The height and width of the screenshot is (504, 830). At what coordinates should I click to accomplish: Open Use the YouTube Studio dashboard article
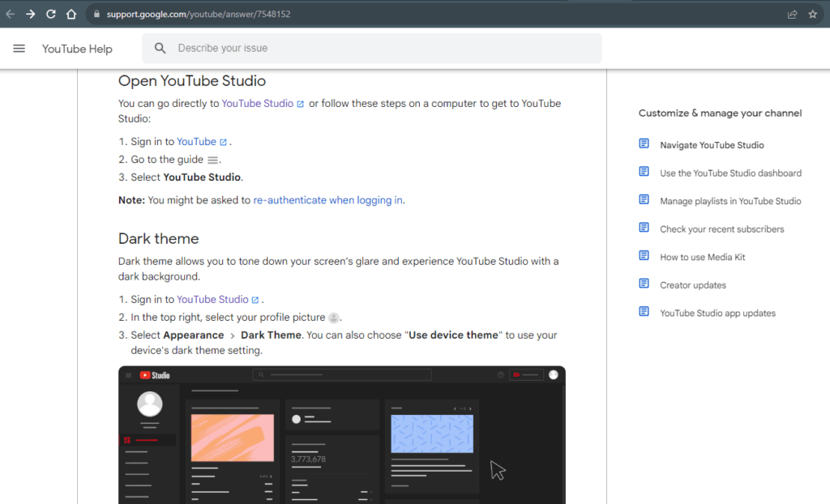point(730,173)
